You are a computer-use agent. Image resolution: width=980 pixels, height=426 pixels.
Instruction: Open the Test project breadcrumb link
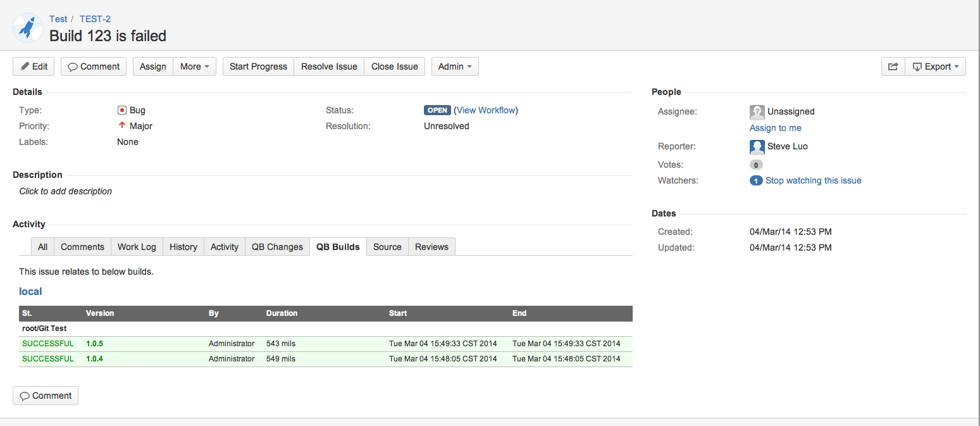click(x=58, y=19)
